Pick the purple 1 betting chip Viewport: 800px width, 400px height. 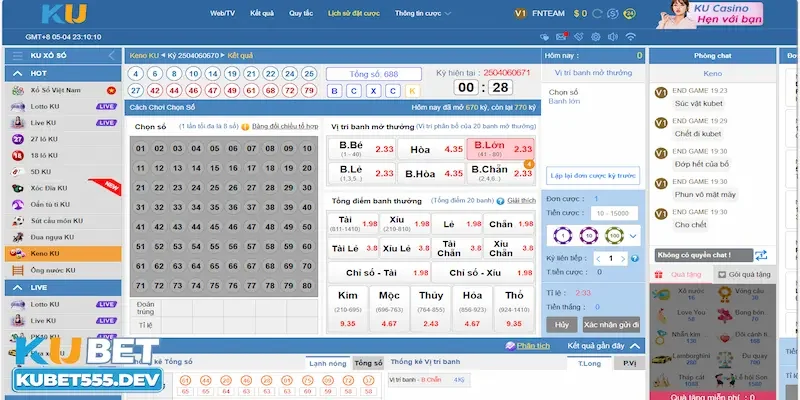pos(561,236)
